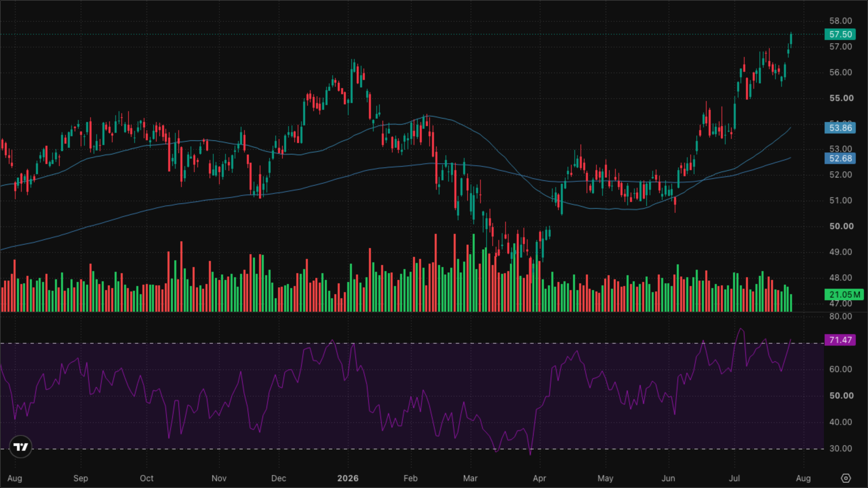Click the Feb timeline label

pos(410,478)
